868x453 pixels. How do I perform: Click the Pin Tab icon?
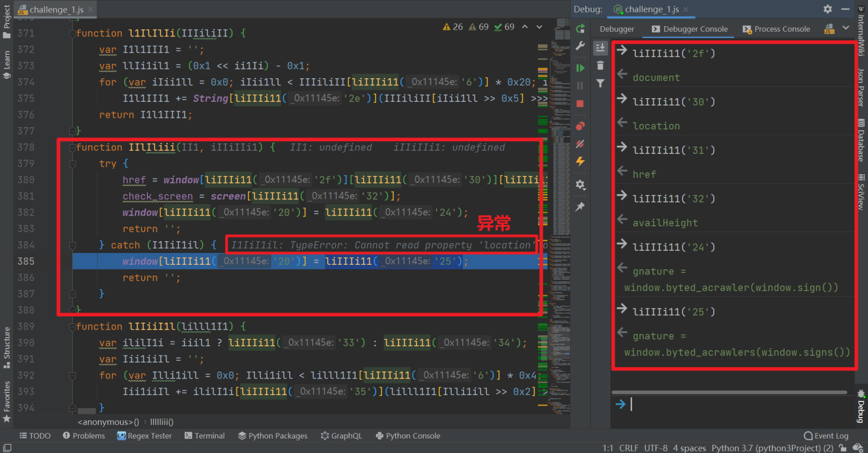point(580,206)
